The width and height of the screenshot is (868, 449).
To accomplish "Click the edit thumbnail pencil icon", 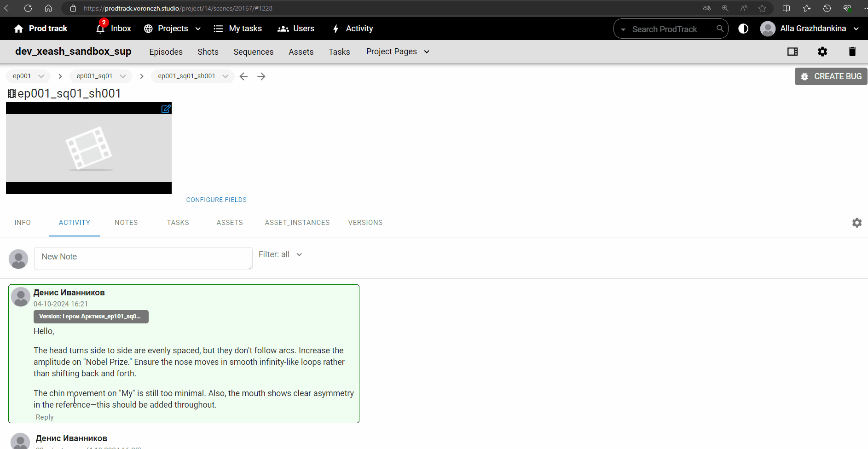I will [x=166, y=109].
